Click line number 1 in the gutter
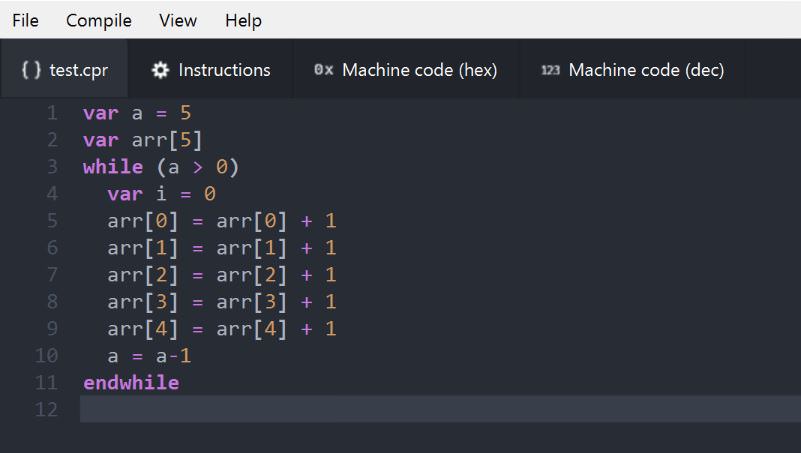Image resolution: width=801 pixels, height=453 pixels. coord(52,113)
